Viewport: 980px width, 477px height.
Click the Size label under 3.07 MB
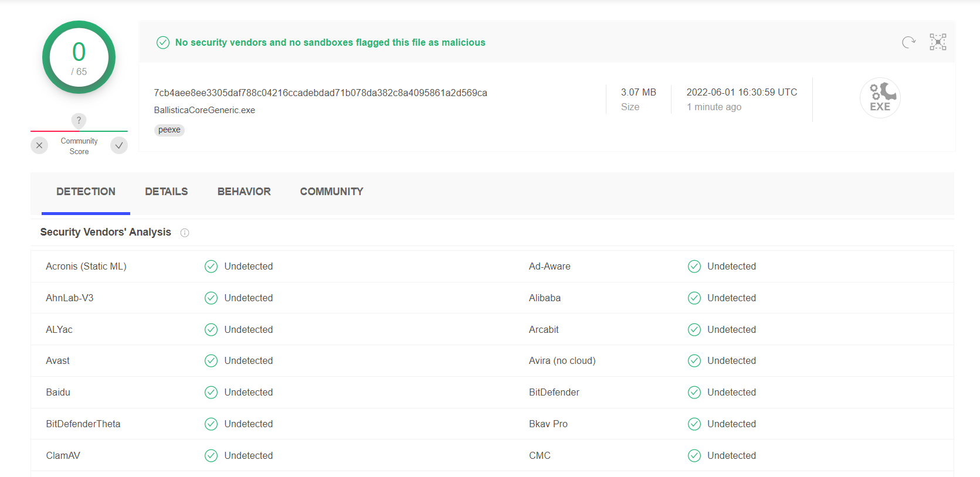(630, 107)
